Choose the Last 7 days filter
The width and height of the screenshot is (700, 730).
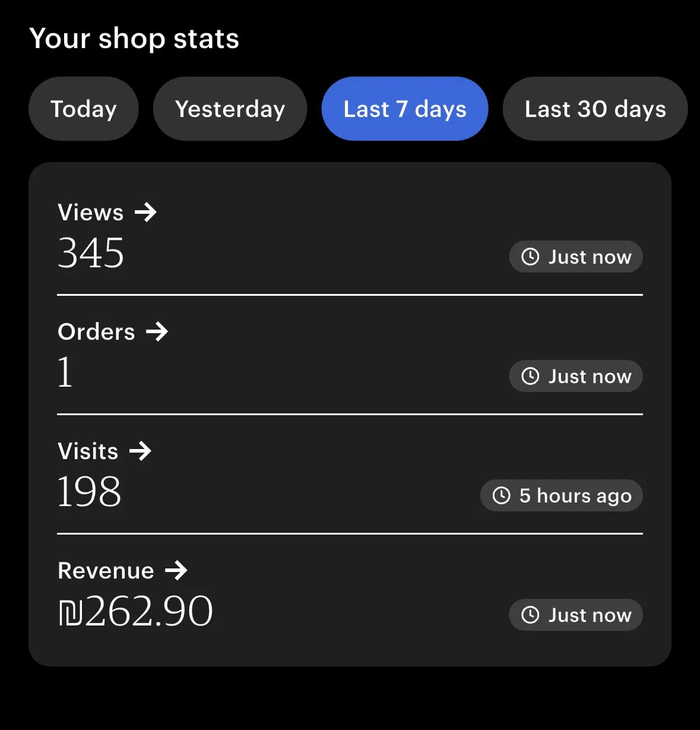[405, 109]
